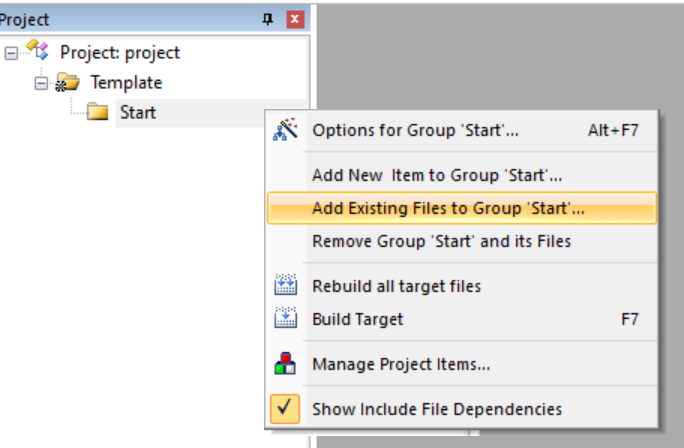Image resolution: width=684 pixels, height=448 pixels.
Task: Click the pin icon in Project panel
Action: pyautogui.click(x=267, y=19)
